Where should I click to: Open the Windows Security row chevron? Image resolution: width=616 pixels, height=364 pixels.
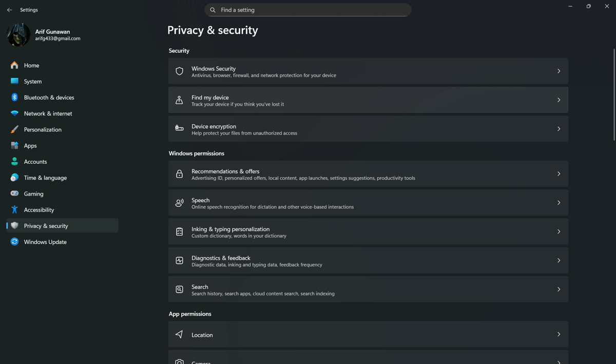coord(559,71)
